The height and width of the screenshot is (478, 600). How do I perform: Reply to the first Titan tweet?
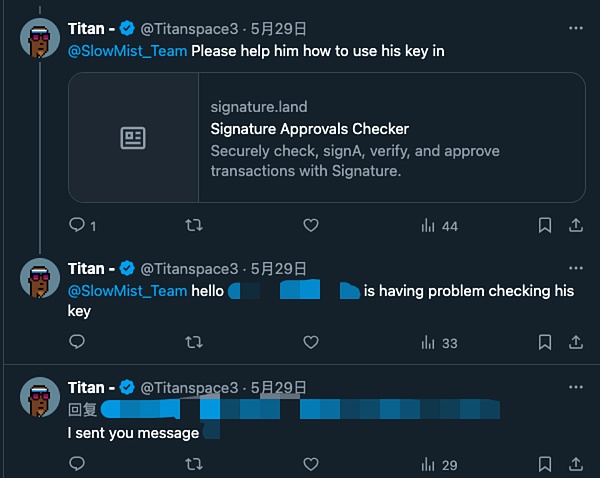pyautogui.click(x=77, y=225)
